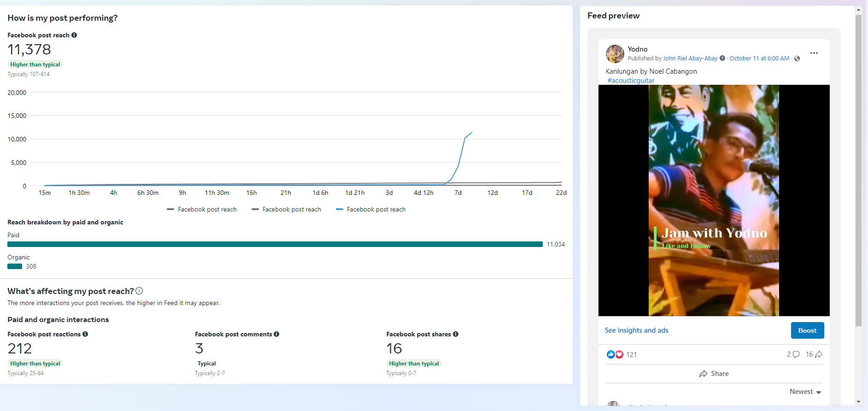
Task: Click the 3 comments value
Action: (199, 348)
